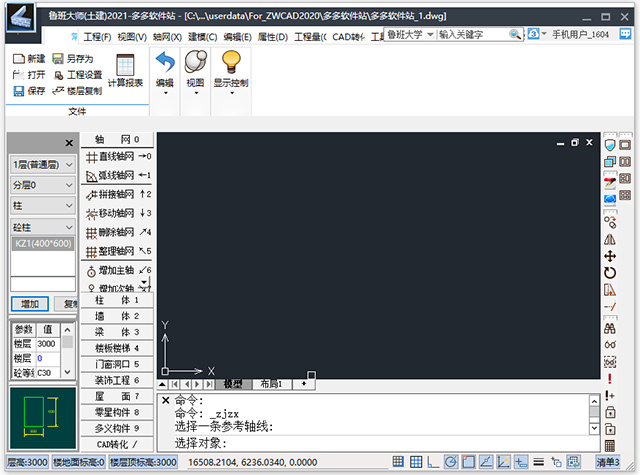Click the calculator icon at toolbar bottom
The height and width of the screenshot is (475, 640).
610,446
